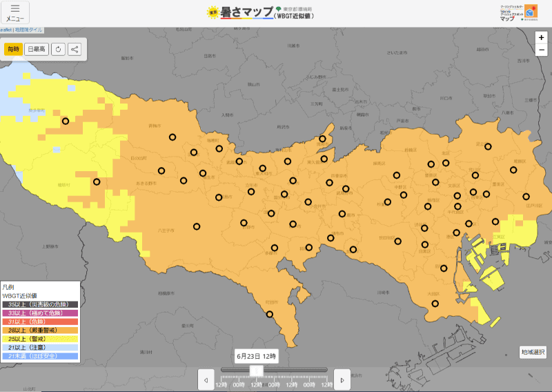Select the 千代田区 observation marker

coord(457,206)
